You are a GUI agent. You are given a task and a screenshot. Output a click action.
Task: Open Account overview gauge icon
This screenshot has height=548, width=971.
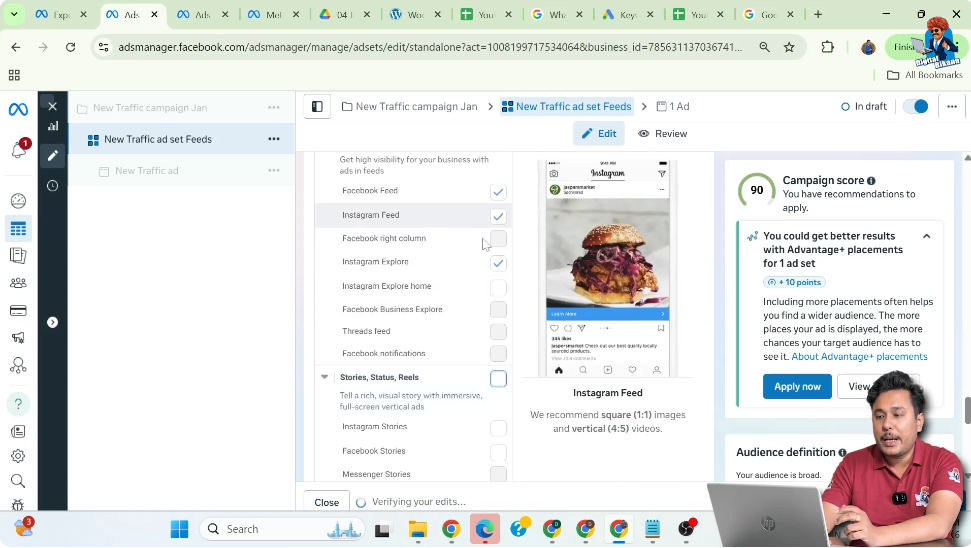(x=18, y=201)
